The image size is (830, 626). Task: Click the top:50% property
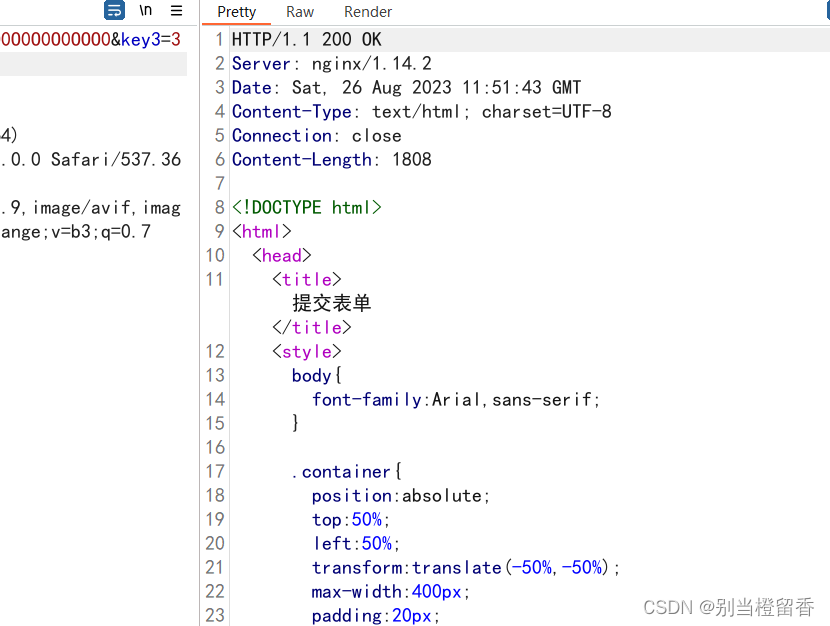click(350, 520)
